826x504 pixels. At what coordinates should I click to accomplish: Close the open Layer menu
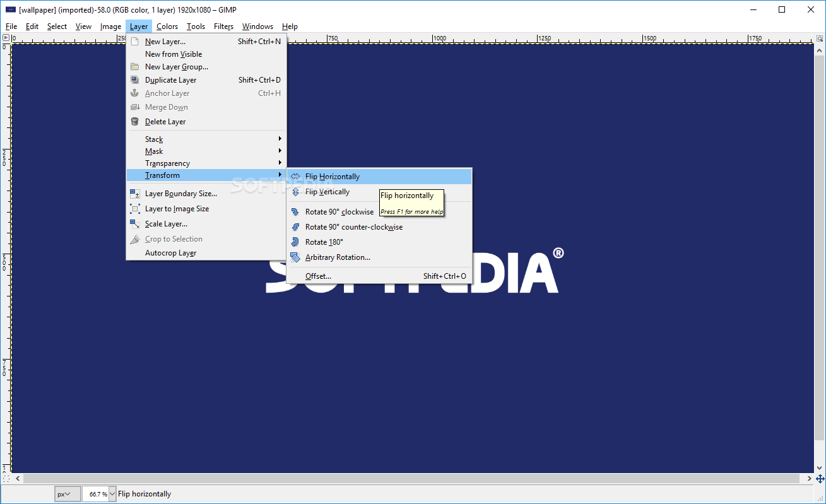(139, 26)
